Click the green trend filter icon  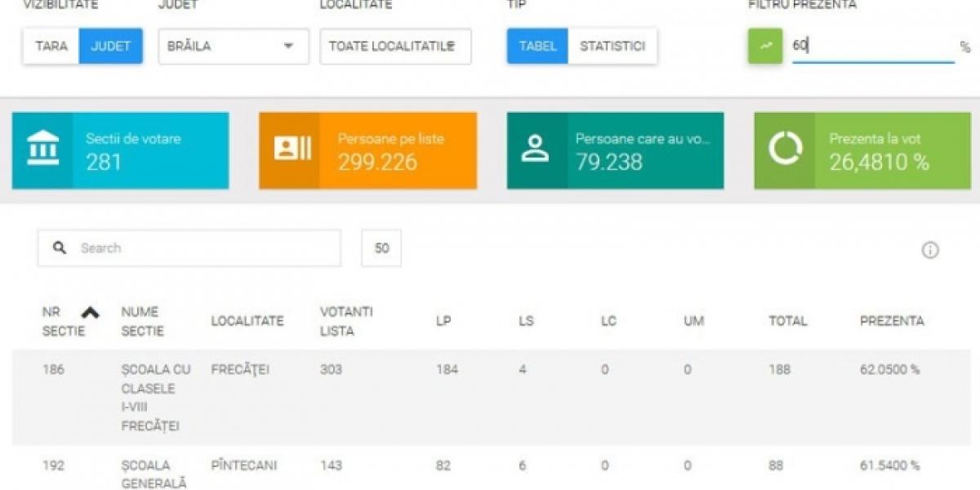pyautogui.click(x=765, y=47)
